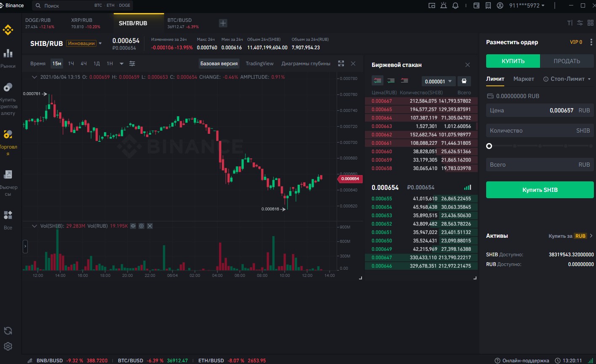Click the Купить SHIB button
Viewport: 596px width, 364px height.
(x=540, y=190)
